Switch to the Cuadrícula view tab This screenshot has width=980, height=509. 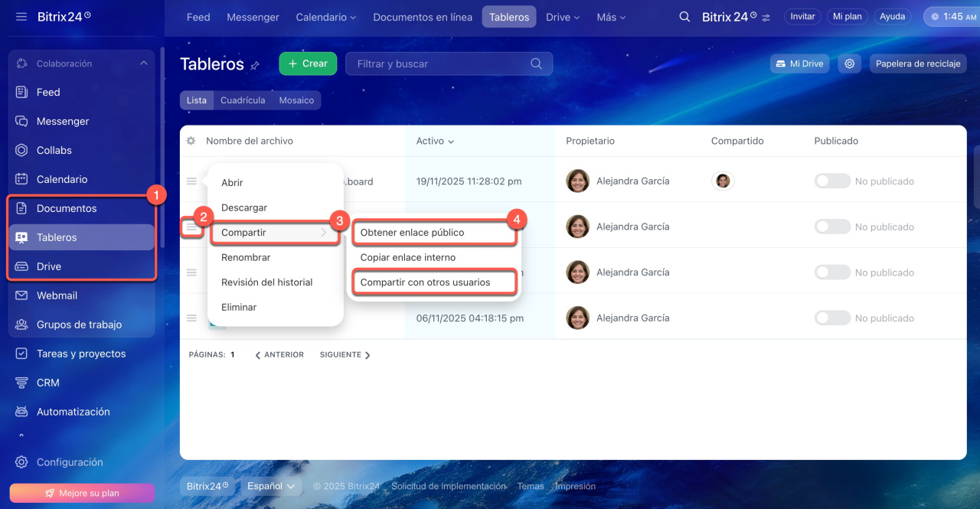243,100
